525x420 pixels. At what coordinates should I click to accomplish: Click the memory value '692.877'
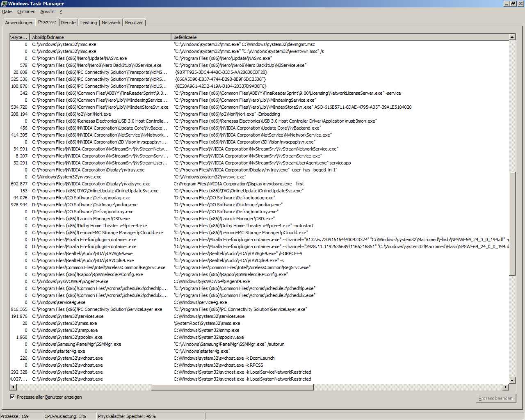(19, 184)
